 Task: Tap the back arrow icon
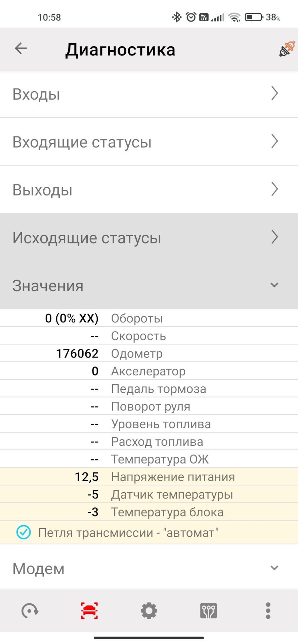click(21, 49)
